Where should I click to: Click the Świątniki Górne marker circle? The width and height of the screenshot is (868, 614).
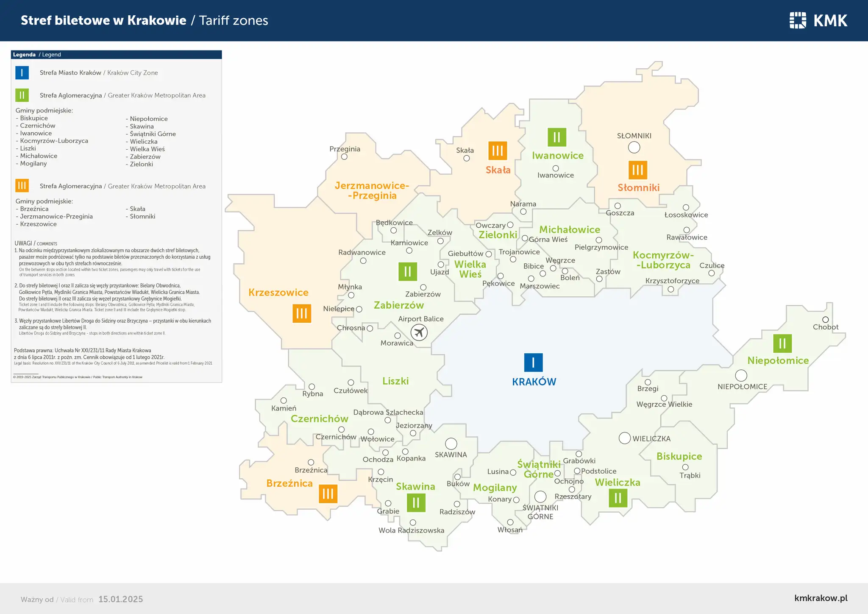click(540, 496)
